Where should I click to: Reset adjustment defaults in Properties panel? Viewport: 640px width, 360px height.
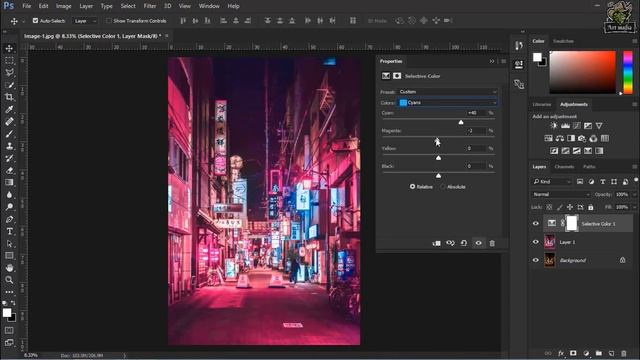(x=464, y=243)
